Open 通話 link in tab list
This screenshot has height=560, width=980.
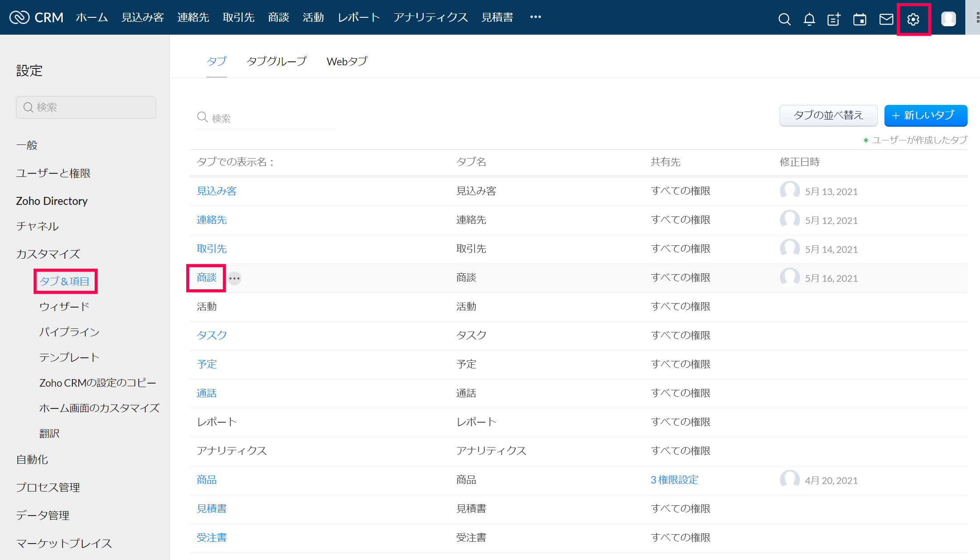207,393
